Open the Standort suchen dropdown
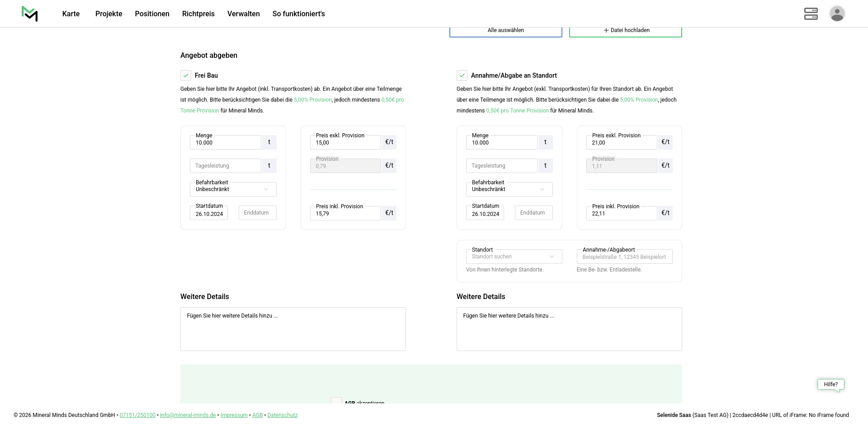This screenshot has height=426, width=868. pyautogui.click(x=514, y=257)
